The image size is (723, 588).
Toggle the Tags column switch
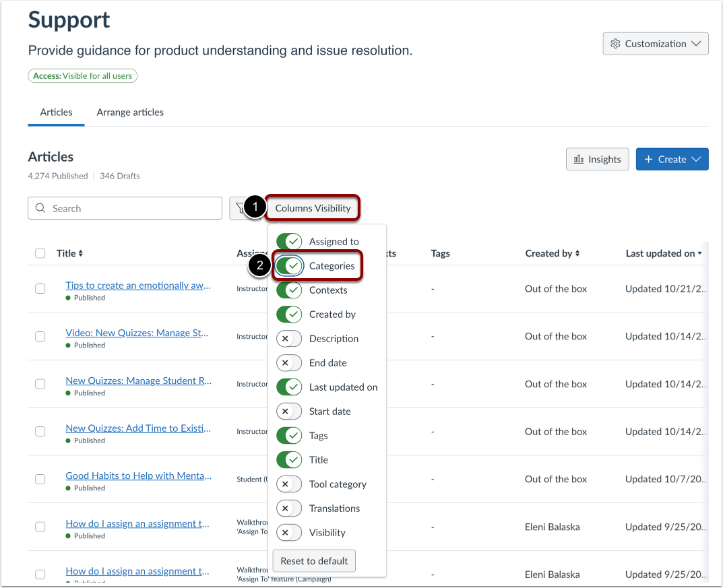(289, 436)
